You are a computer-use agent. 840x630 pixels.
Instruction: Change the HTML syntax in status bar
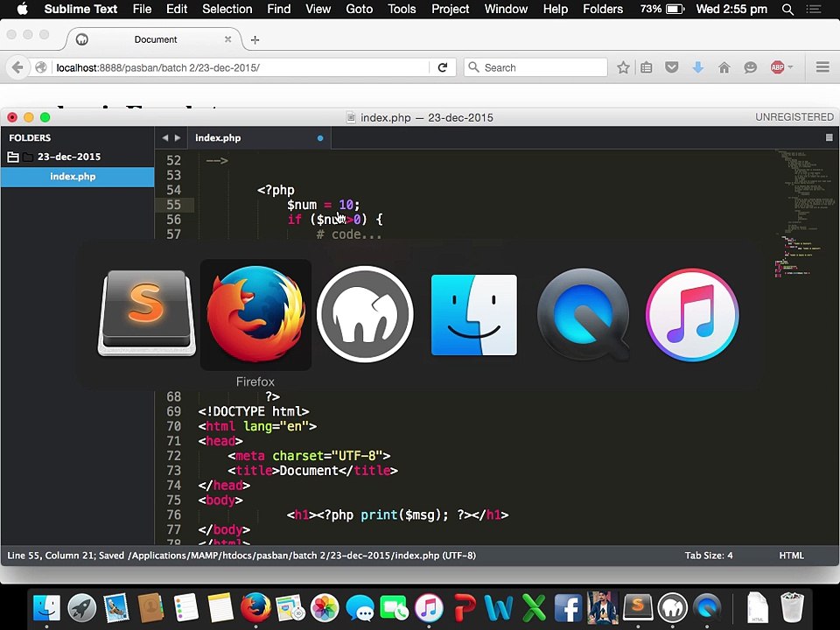coord(791,556)
